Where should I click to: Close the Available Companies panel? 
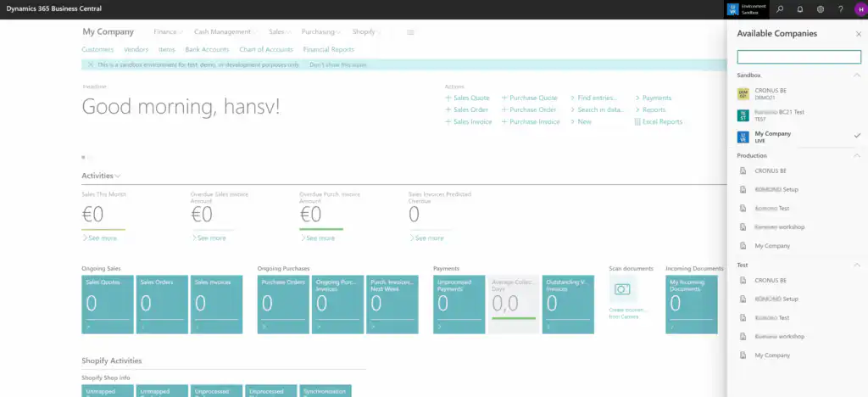858,33
